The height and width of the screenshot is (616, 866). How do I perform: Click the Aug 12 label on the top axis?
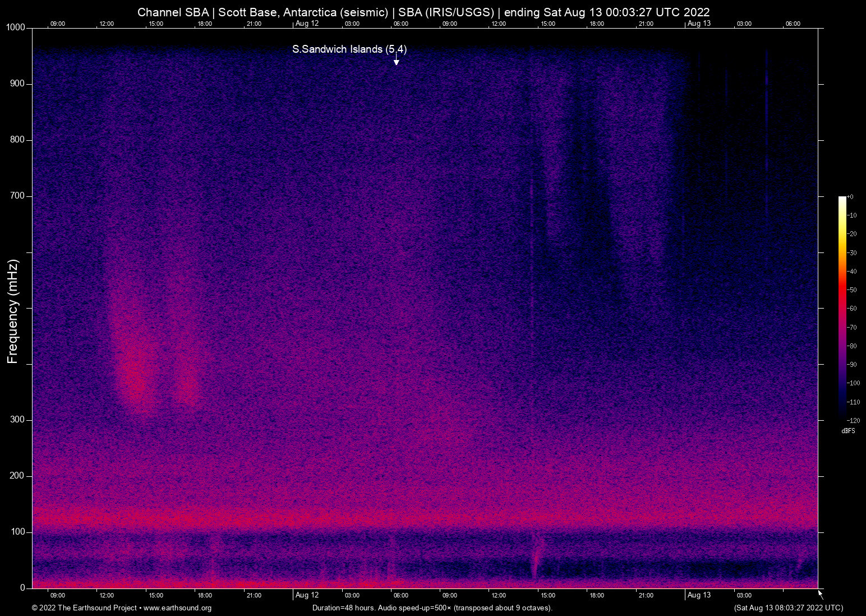308,24
